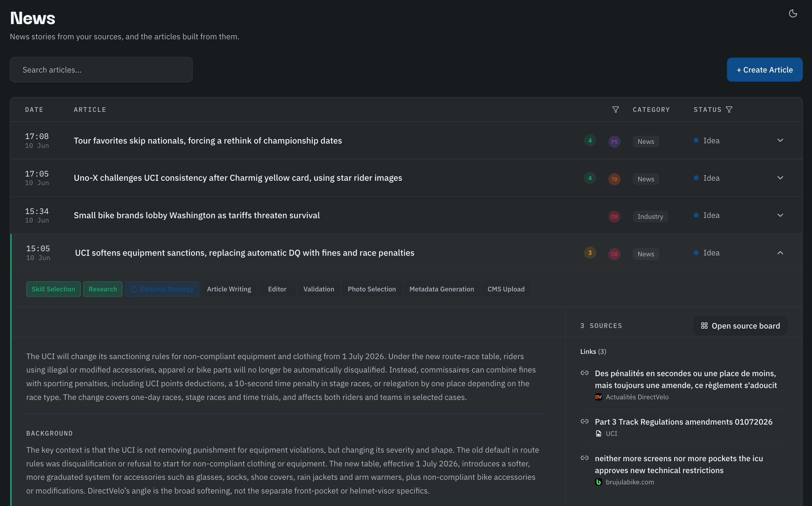Open the Metadata Generation step
The image size is (812, 506).
coord(442,289)
